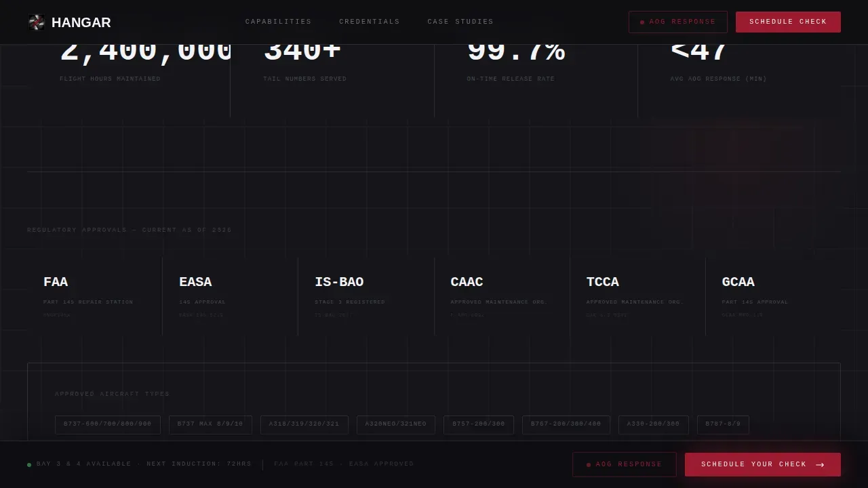Click the B737-600/700/800/900 aircraft tag

[108, 424]
